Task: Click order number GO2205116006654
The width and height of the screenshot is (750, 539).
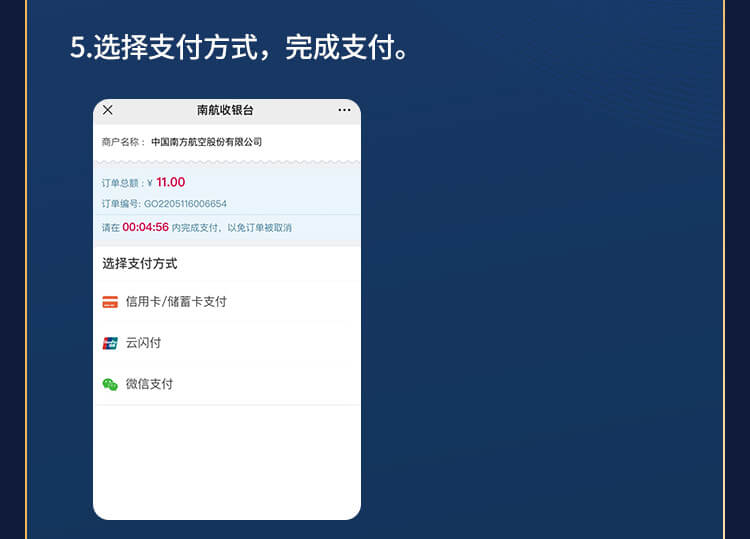Action: (185, 204)
